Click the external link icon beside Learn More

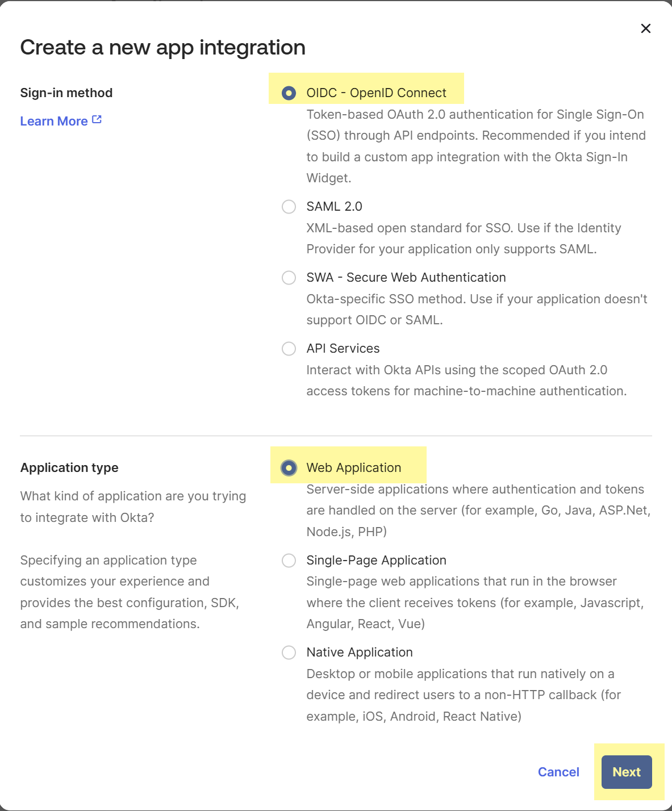(x=97, y=120)
